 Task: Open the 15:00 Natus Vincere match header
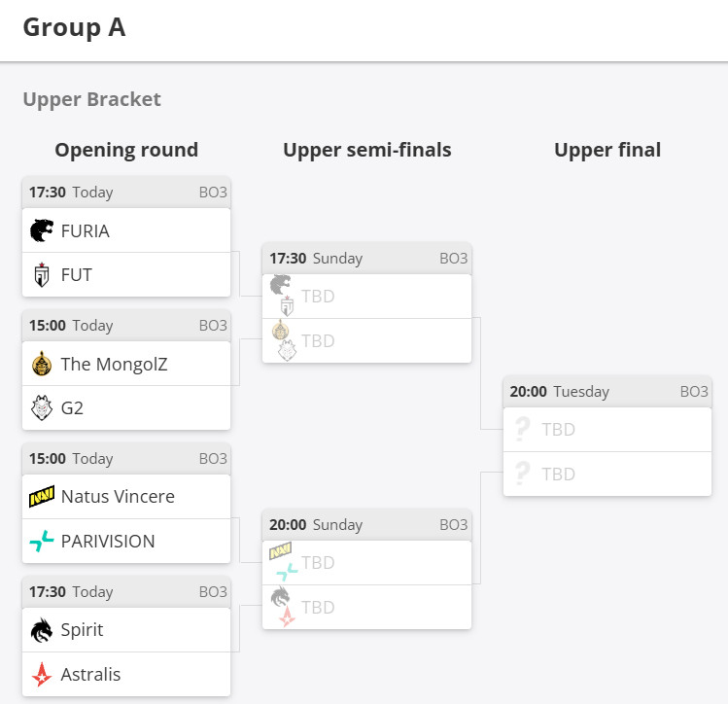click(126, 459)
